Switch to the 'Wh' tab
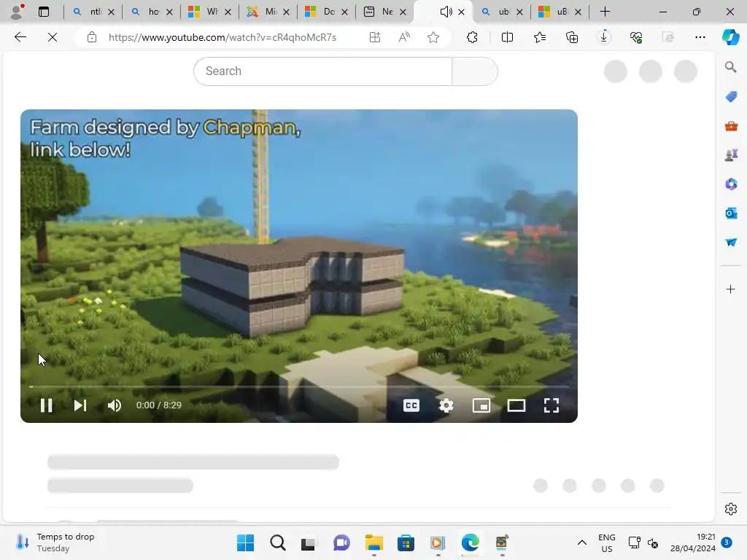The height and width of the screenshot is (560, 747). tap(206, 12)
